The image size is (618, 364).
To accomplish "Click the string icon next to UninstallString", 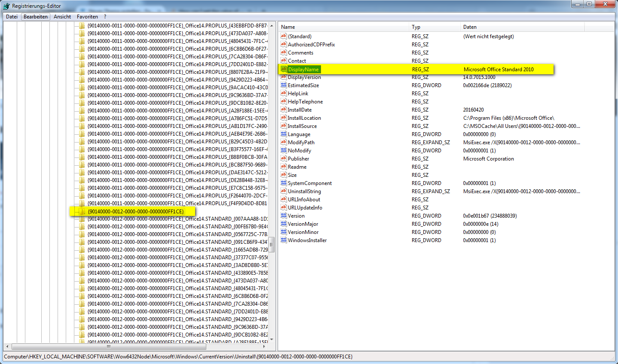I will 283,191.
